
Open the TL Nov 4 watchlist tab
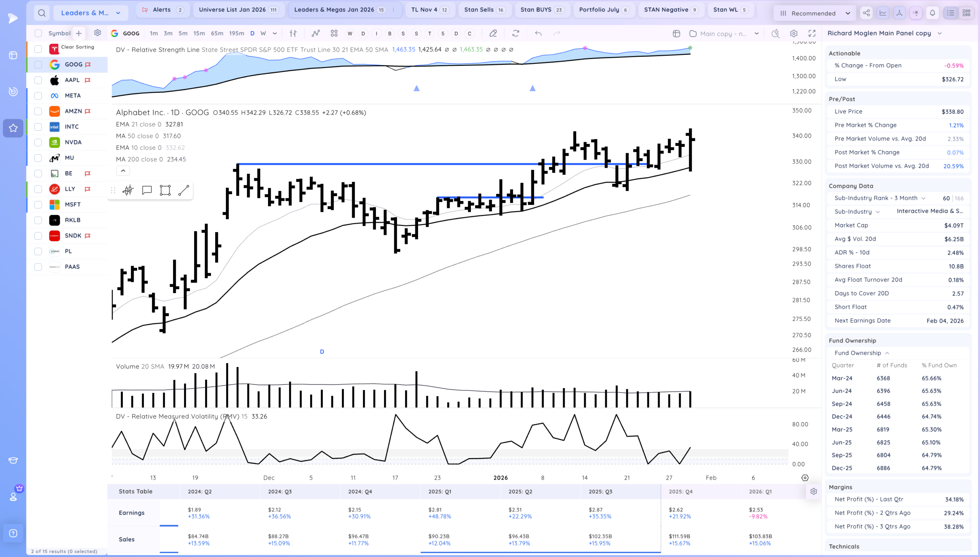pyautogui.click(x=429, y=10)
